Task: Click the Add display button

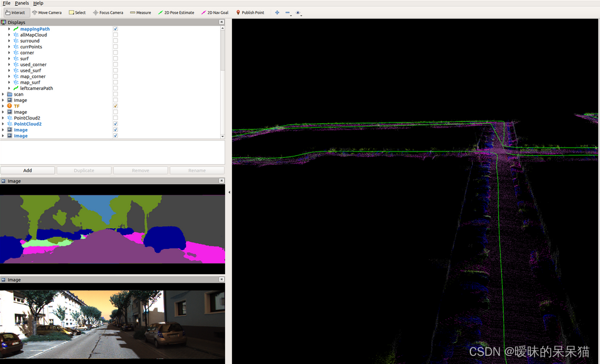Action: 28,170
